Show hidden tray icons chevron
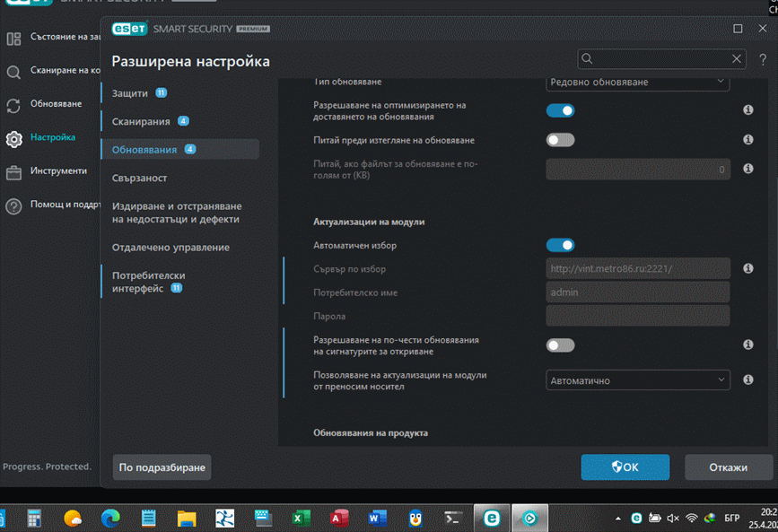 tap(617, 519)
